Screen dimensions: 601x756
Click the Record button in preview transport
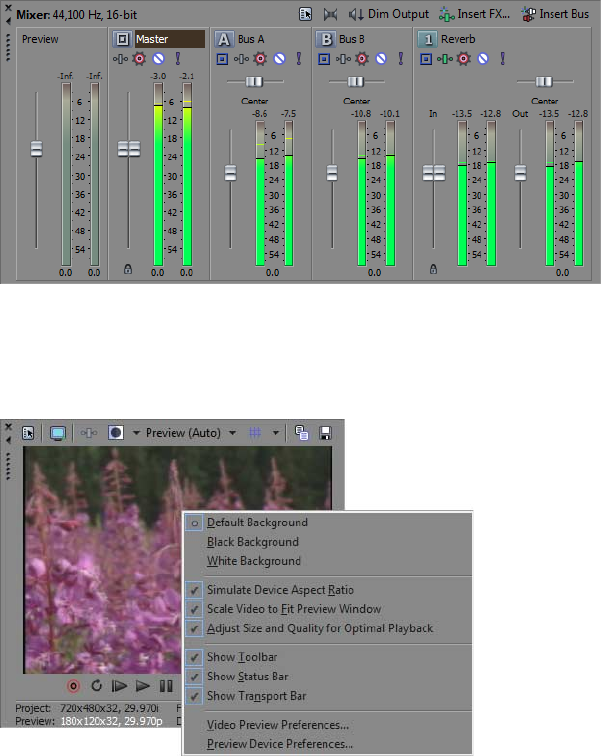pos(73,686)
